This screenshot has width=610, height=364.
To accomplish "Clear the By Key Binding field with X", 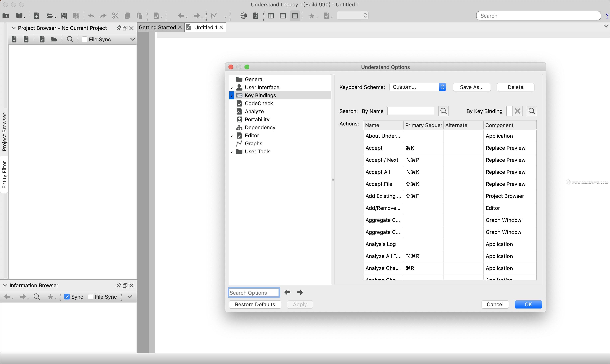I will click(517, 111).
